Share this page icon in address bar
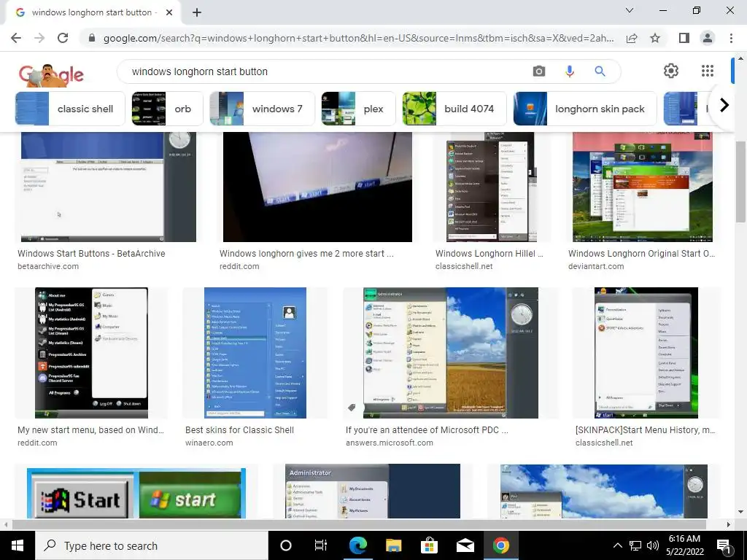This screenshot has height=560, width=747. click(x=632, y=38)
